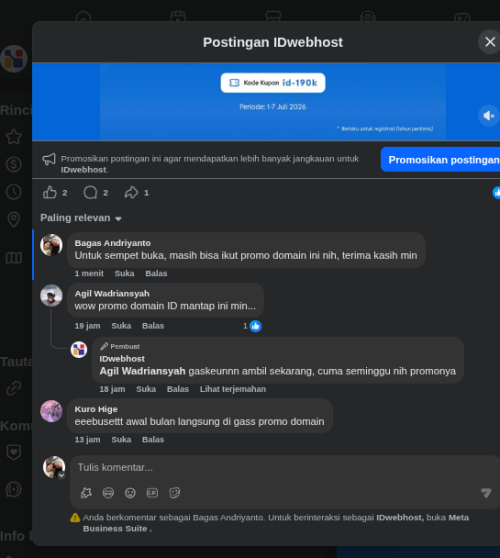
Task: Open the avatar sticker icon in the comment box
Action: [x=86, y=493]
